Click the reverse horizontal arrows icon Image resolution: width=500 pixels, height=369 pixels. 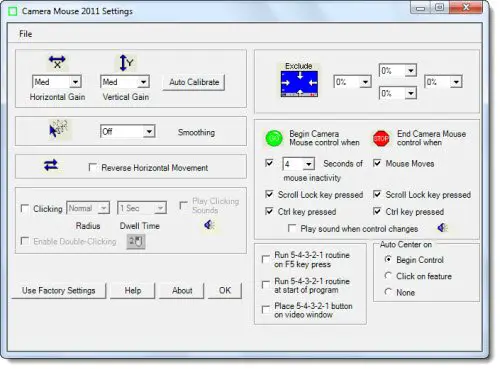tap(51, 165)
